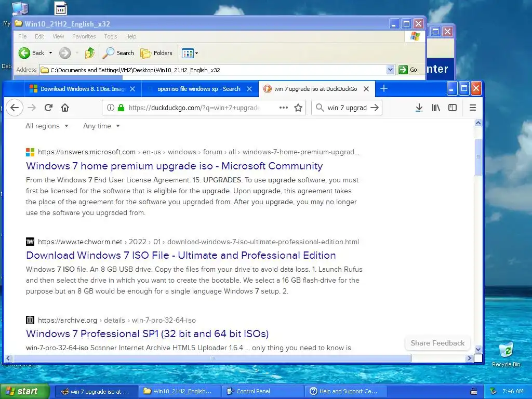This screenshot has height=399, width=532.
Task: Open the Firefox home page
Action: pyautogui.click(x=65, y=108)
